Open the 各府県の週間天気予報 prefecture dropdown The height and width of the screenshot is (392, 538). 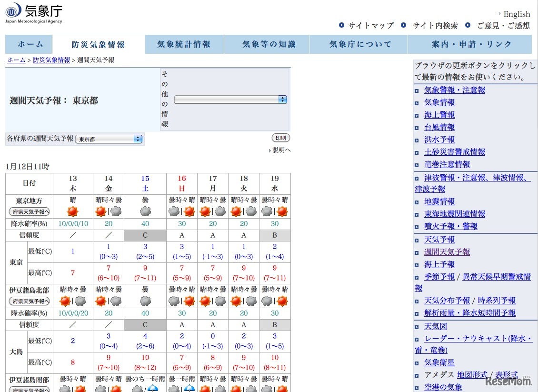tap(109, 139)
